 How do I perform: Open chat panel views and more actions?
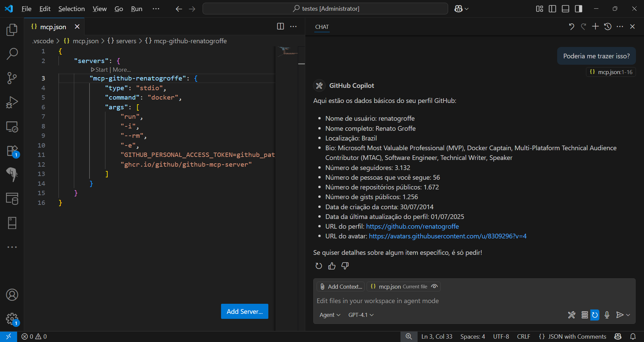pyautogui.click(x=620, y=26)
